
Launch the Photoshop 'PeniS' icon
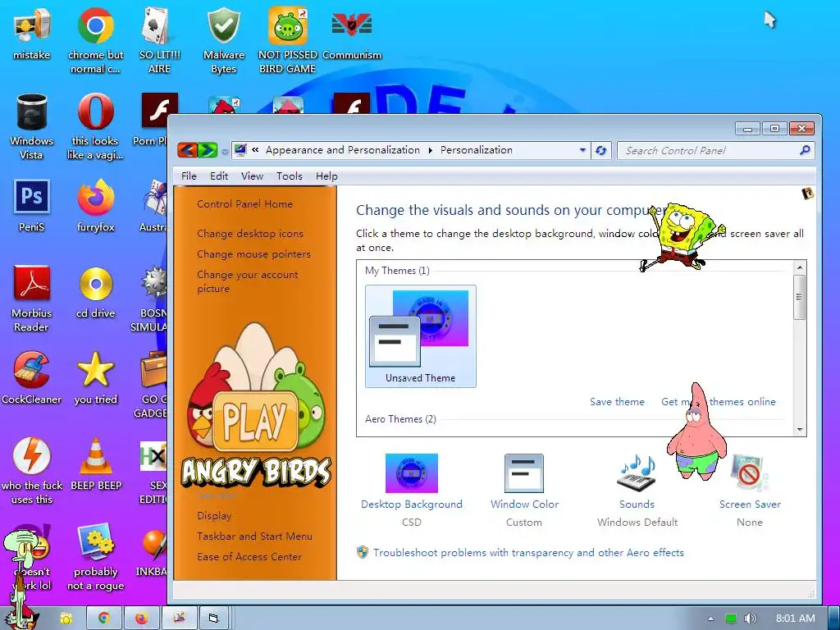click(32, 206)
